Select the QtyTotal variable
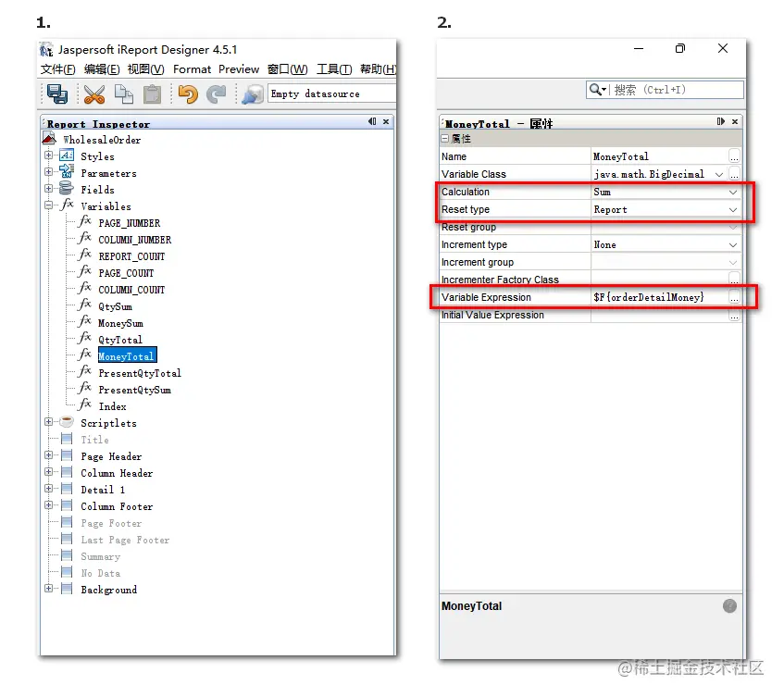Screen dimensions: 784x697 tap(120, 340)
